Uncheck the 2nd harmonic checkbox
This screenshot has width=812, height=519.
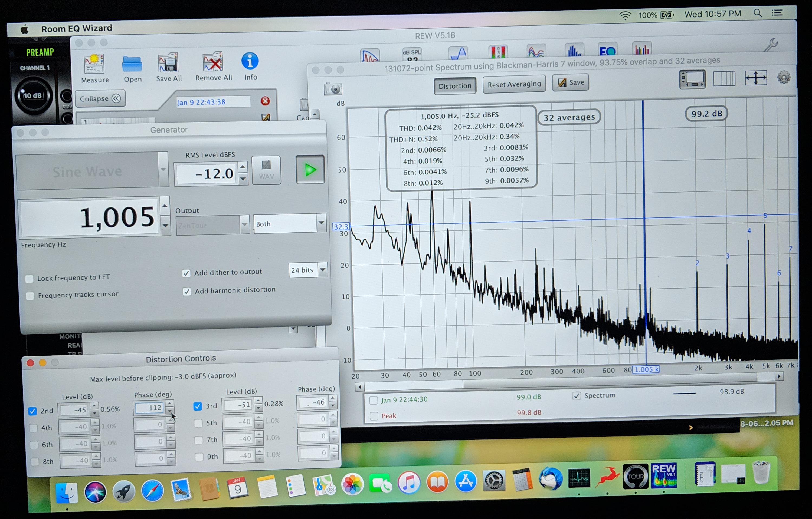pos(32,411)
